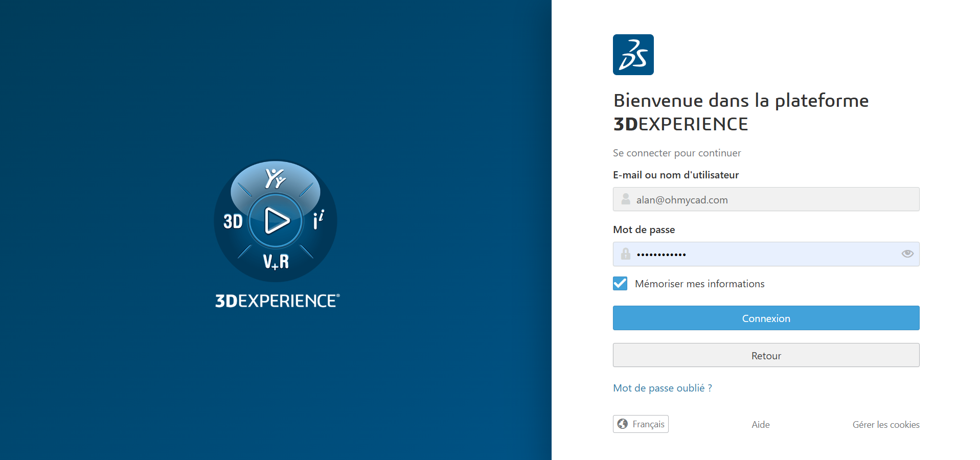Image resolution: width=980 pixels, height=460 pixels.
Task: Open the Aide link
Action: (760, 425)
